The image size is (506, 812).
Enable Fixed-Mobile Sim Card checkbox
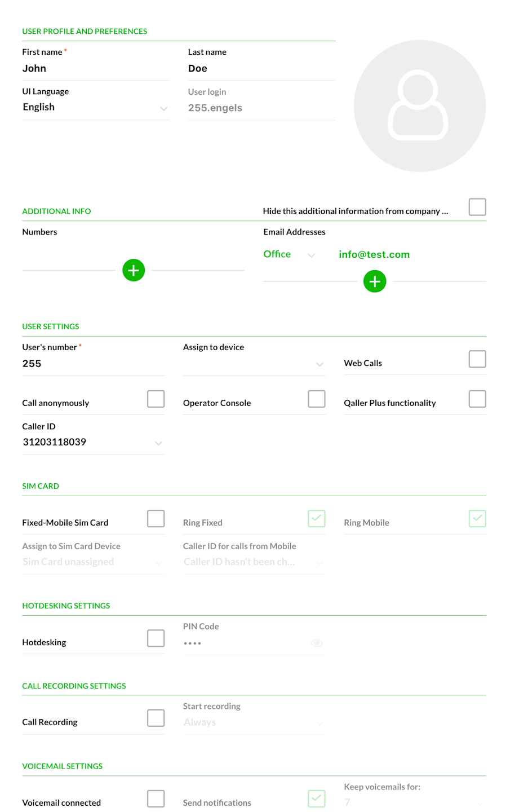[x=156, y=519]
